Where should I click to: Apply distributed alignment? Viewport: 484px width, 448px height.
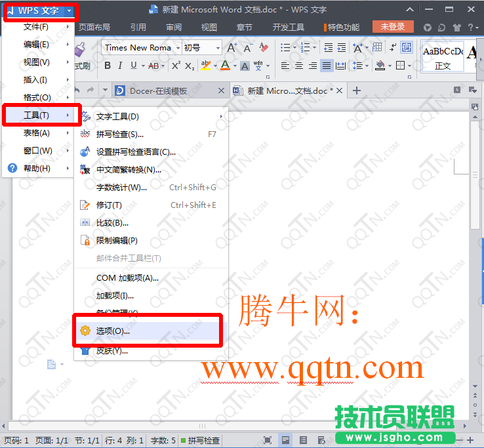coord(340,66)
